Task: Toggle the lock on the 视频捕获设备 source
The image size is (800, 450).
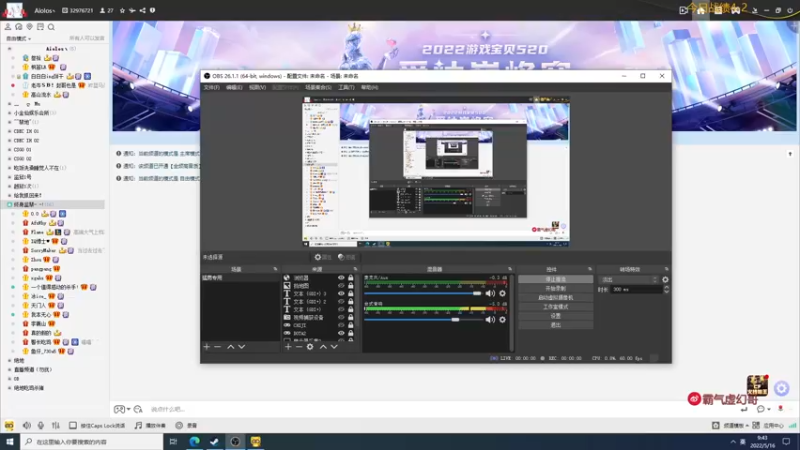Action: tap(351, 317)
